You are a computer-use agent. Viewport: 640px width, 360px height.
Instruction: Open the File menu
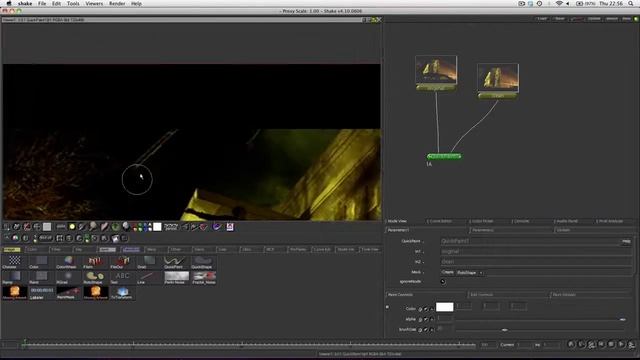tap(42, 3)
